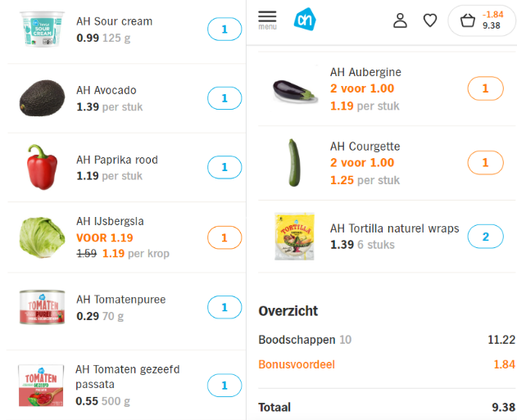This screenshot has height=420, width=517.
Task: Open the favorites heart icon
Action: [430, 20]
